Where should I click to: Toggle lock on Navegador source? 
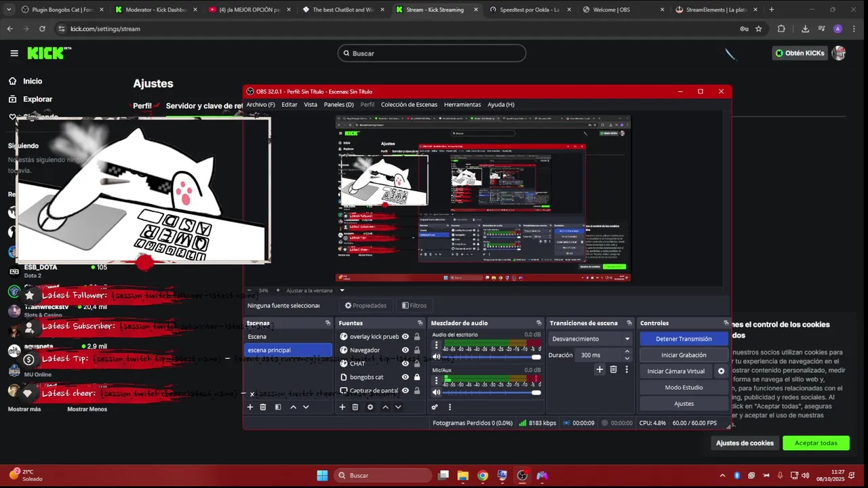[416, 350]
